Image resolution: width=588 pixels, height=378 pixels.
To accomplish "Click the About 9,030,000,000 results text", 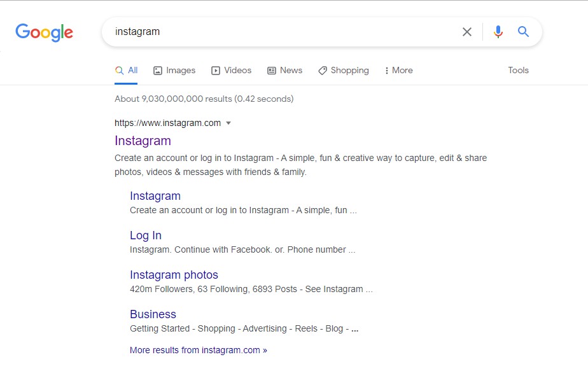I will tap(204, 99).
